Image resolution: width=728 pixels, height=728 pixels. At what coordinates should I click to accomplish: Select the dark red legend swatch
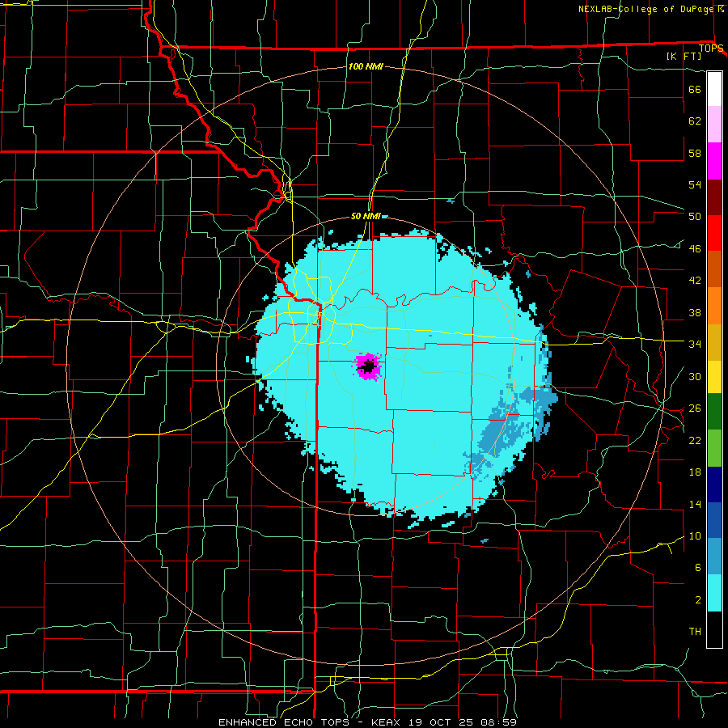click(714, 197)
